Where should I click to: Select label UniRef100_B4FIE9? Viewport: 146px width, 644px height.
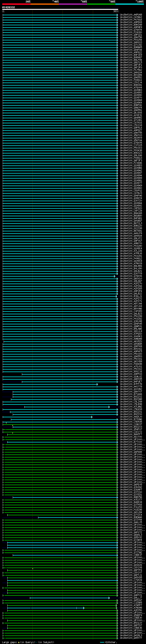coord(131,55)
